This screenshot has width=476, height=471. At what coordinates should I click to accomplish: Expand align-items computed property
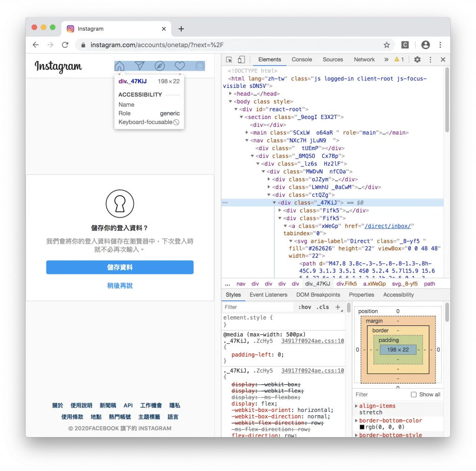[357, 406]
